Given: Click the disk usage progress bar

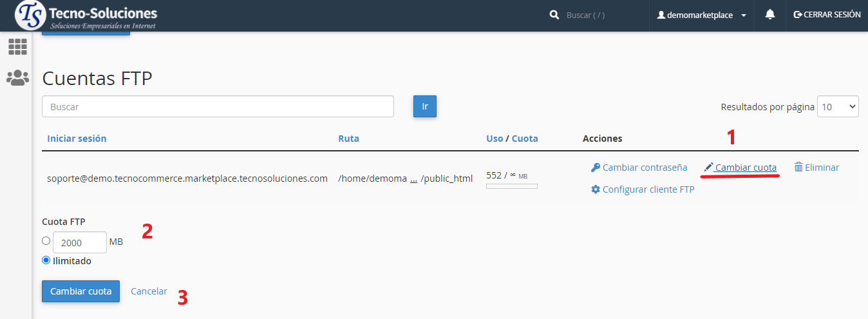Looking at the screenshot, I should point(511,186).
